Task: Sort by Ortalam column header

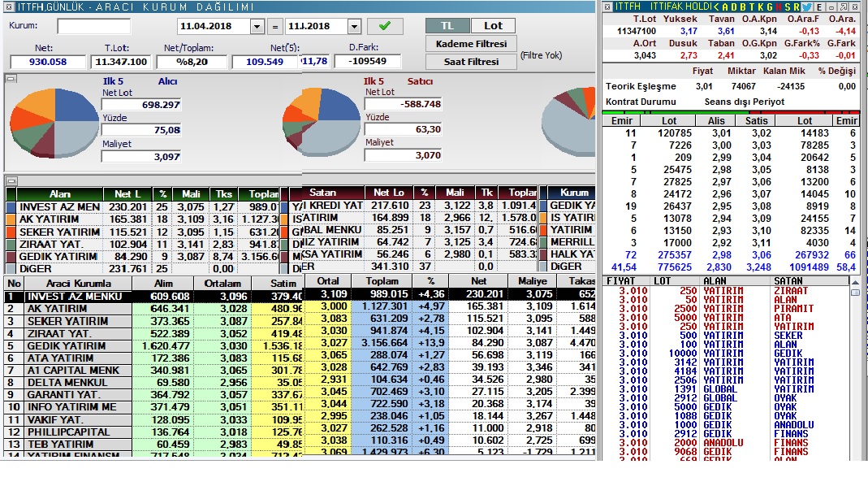Action: click(222, 283)
